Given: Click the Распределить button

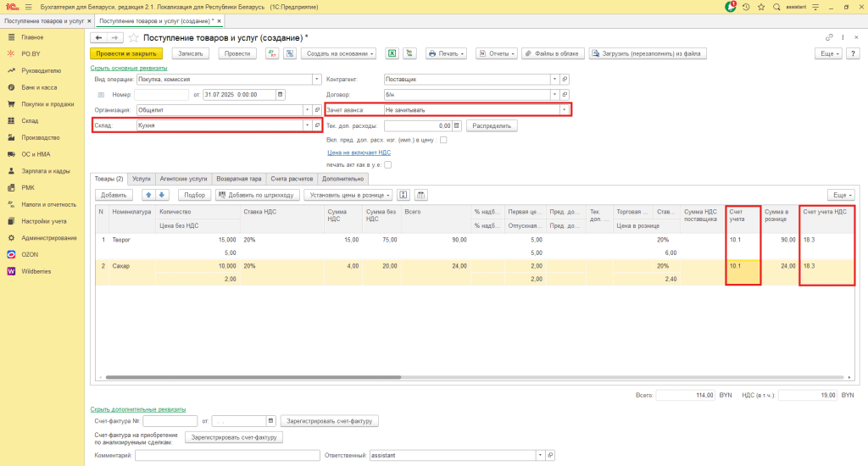Looking at the screenshot, I should click(492, 125).
